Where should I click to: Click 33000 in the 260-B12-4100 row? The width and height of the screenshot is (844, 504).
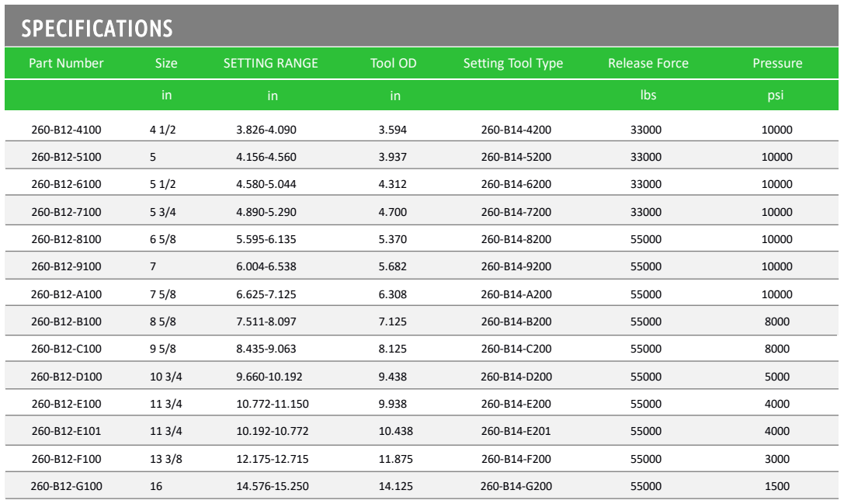(x=646, y=130)
